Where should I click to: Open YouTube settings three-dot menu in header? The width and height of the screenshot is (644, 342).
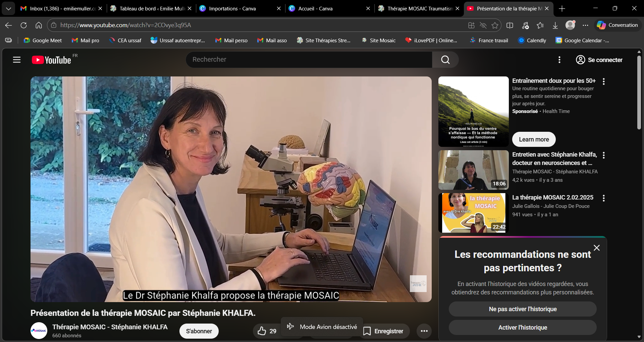[x=559, y=60]
